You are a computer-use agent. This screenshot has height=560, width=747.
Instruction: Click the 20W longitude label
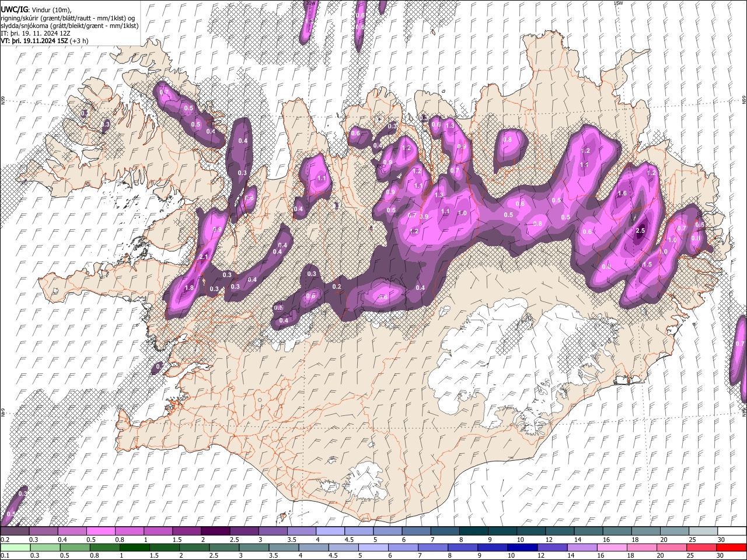click(311, 3)
